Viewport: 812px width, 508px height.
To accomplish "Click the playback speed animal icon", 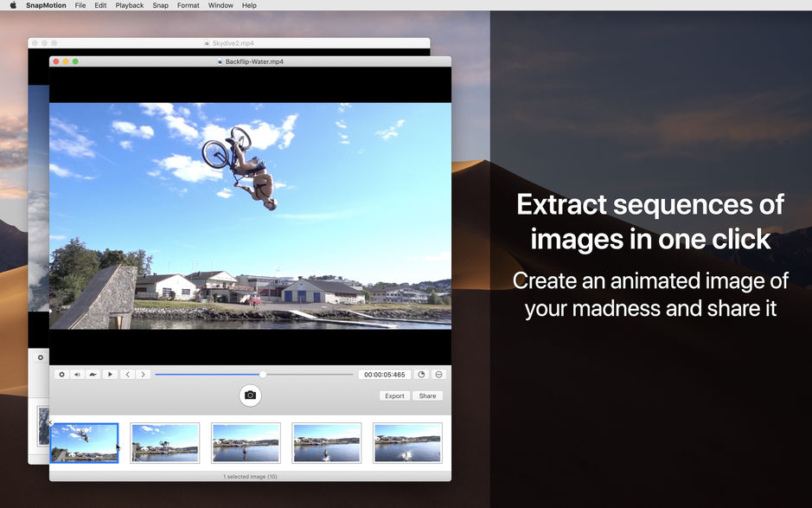I will click(93, 374).
